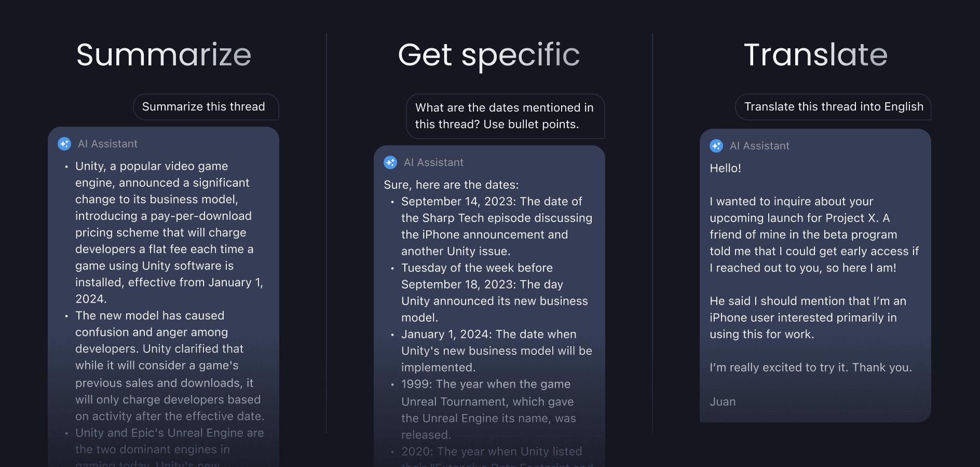Select the 'What are the dates mentioned' prompt bubble
The width and height of the screenshot is (980, 467).
point(506,116)
